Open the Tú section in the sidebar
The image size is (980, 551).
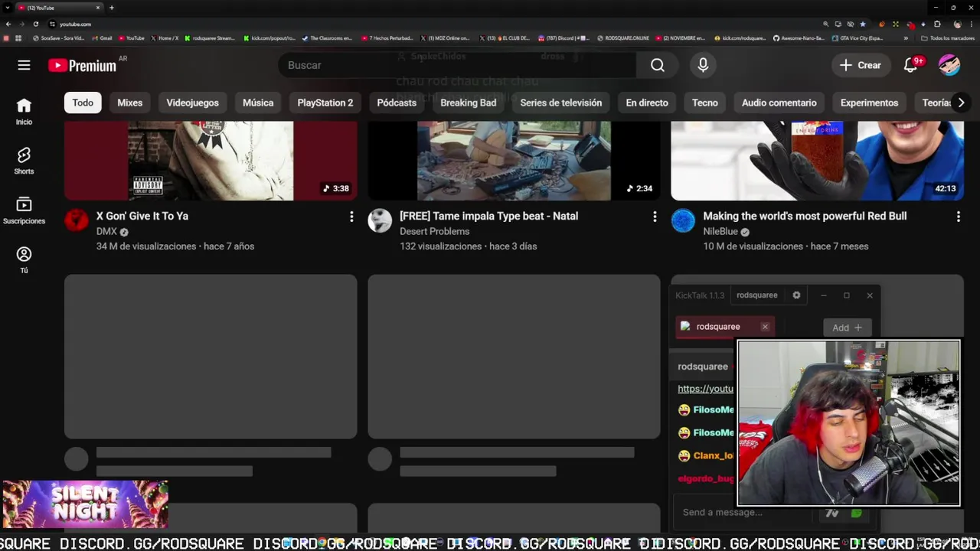(x=24, y=259)
